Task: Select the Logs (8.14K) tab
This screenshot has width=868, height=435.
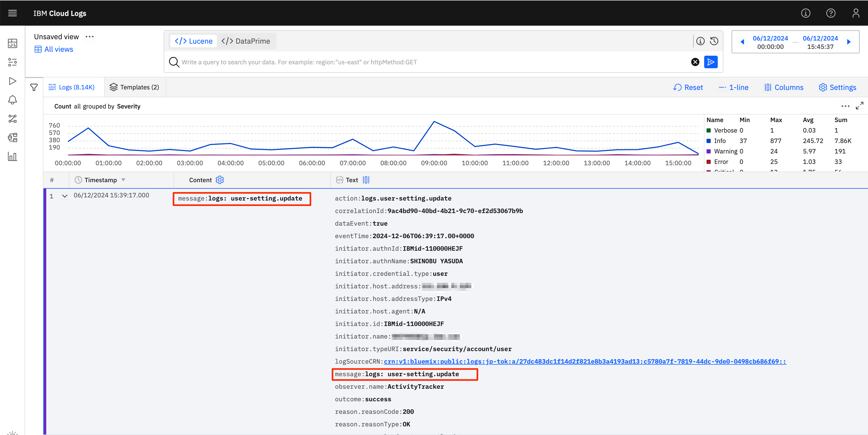Action: [72, 87]
